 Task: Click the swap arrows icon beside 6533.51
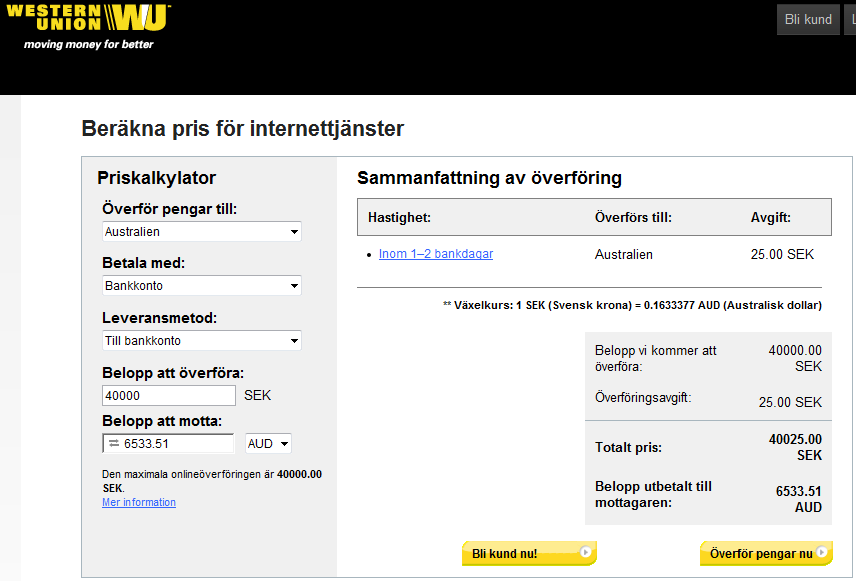point(113,444)
